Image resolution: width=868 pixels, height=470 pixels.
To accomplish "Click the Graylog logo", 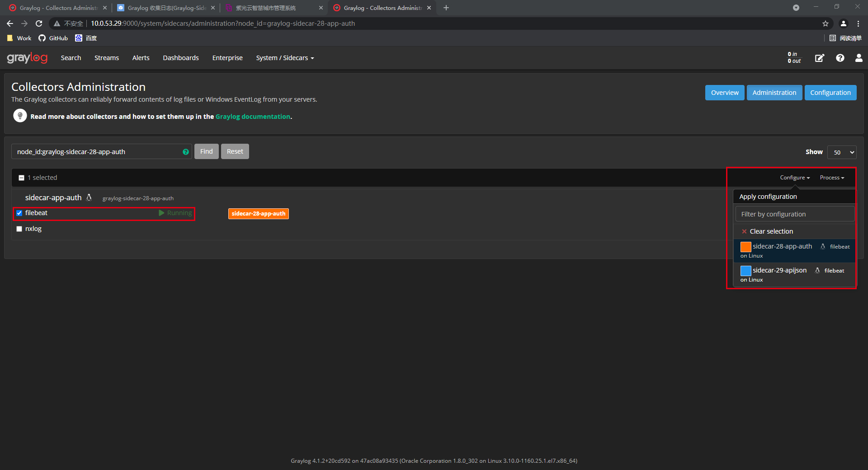I will [27, 58].
